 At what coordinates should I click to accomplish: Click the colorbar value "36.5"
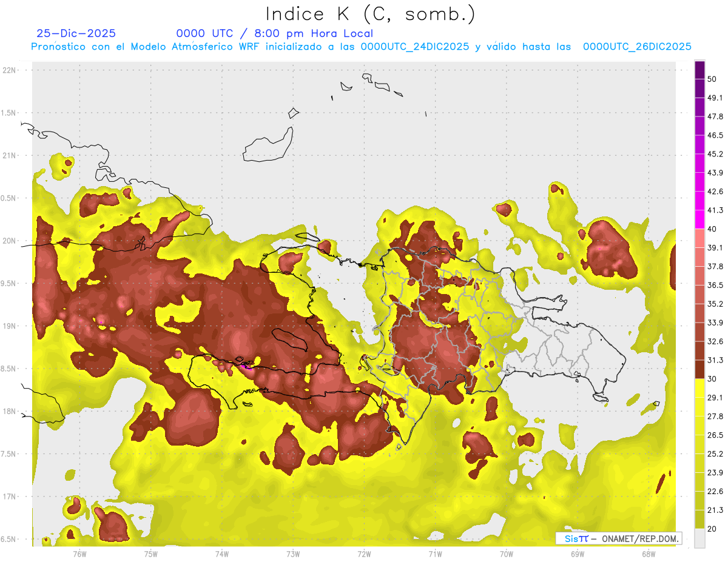click(715, 285)
